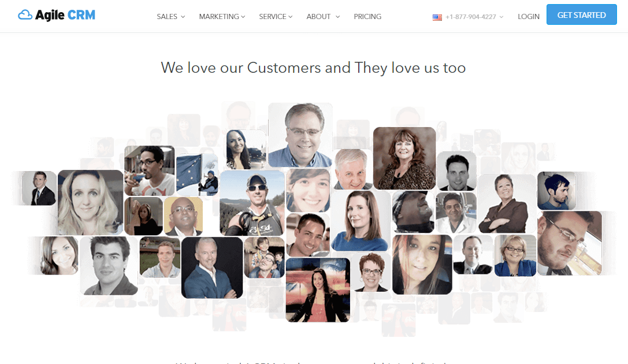
Task: Click the doctor in white coat photo
Action: tap(456, 213)
